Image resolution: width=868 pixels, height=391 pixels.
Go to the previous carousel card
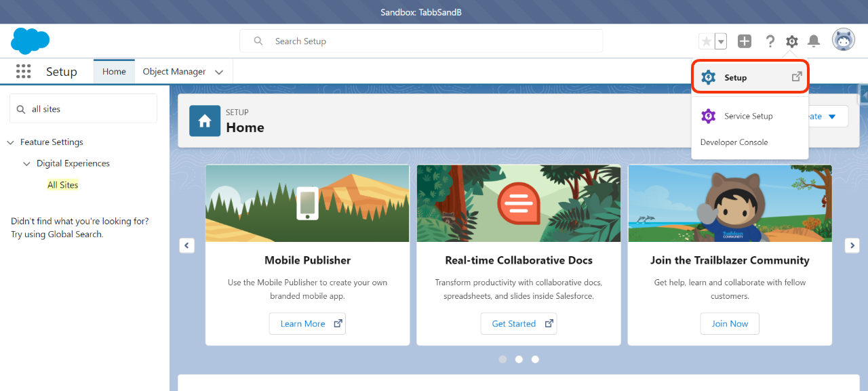tap(187, 245)
